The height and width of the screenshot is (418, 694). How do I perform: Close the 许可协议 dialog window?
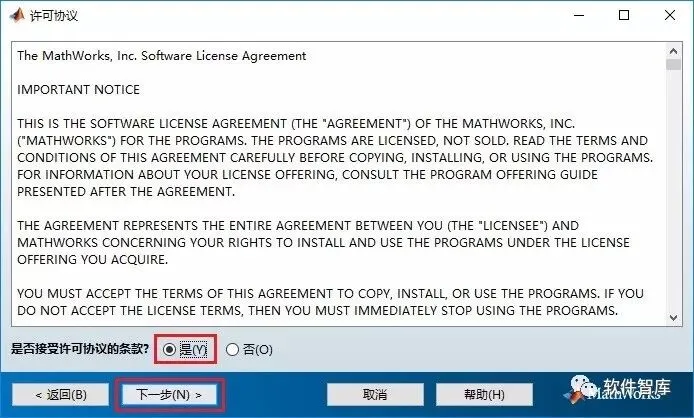click(670, 15)
